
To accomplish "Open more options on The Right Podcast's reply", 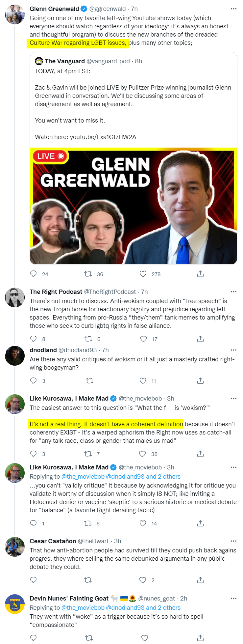I will (x=233, y=292).
